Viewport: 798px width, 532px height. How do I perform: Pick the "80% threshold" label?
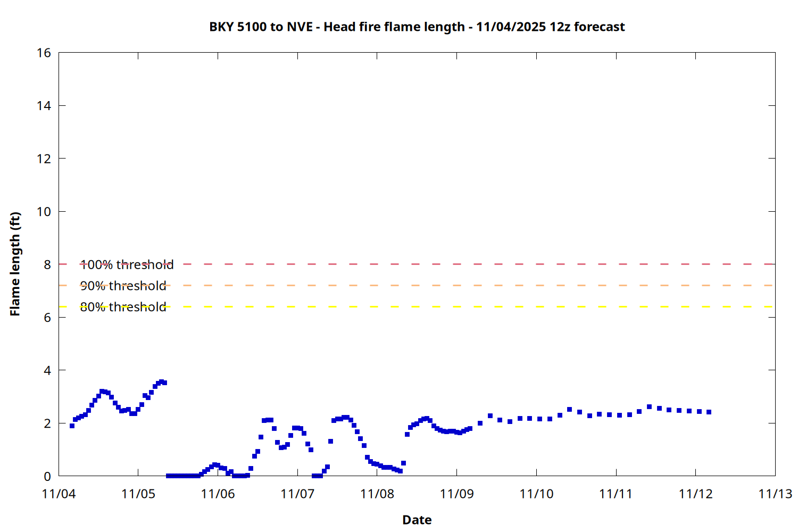(123, 307)
